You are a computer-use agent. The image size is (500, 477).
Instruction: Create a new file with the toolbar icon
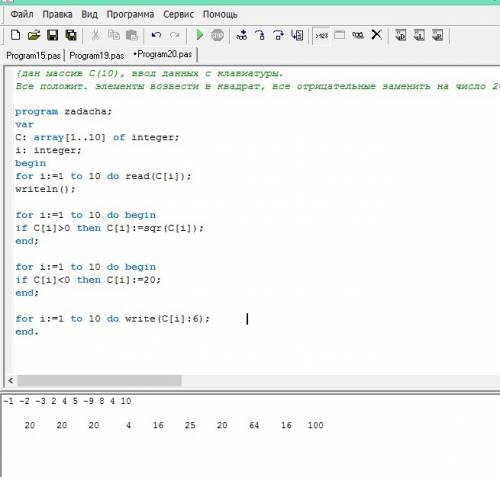(15, 35)
